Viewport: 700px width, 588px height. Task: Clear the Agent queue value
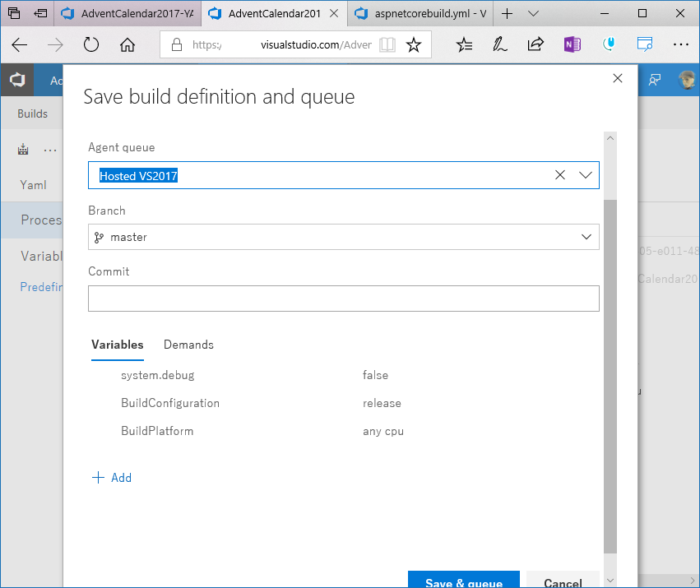coord(560,175)
